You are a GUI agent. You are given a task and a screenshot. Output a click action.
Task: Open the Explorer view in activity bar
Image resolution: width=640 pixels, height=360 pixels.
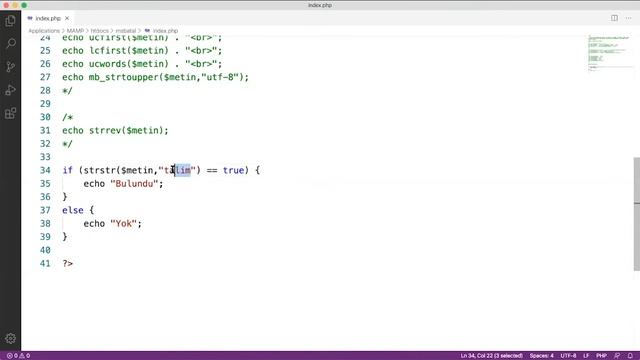coord(11,21)
